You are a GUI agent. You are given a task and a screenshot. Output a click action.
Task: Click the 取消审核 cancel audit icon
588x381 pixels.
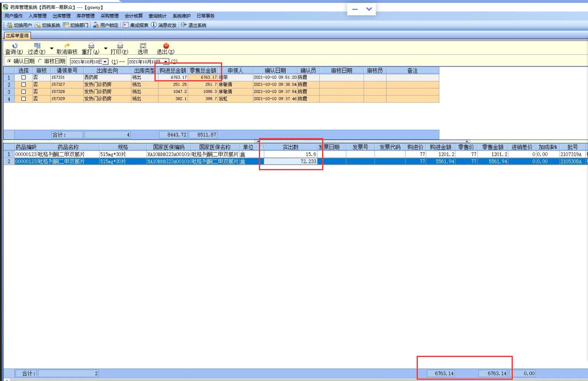pyautogui.click(x=67, y=45)
